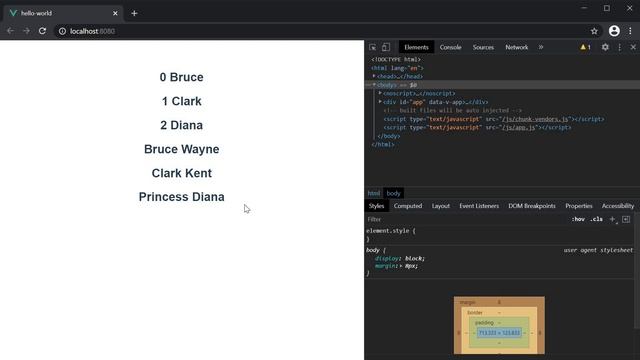Close the hello-world tab
The width and height of the screenshot is (640, 360).
[x=115, y=13]
